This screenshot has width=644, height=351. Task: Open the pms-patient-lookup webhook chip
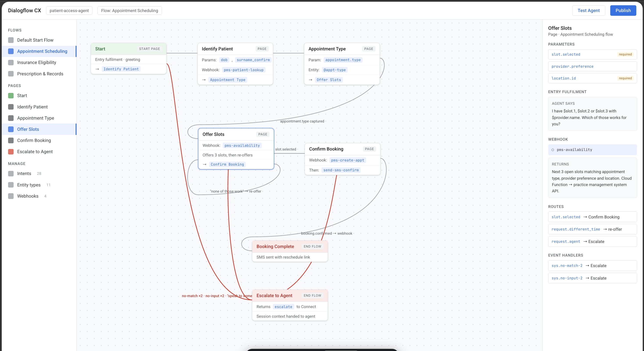[x=244, y=70]
